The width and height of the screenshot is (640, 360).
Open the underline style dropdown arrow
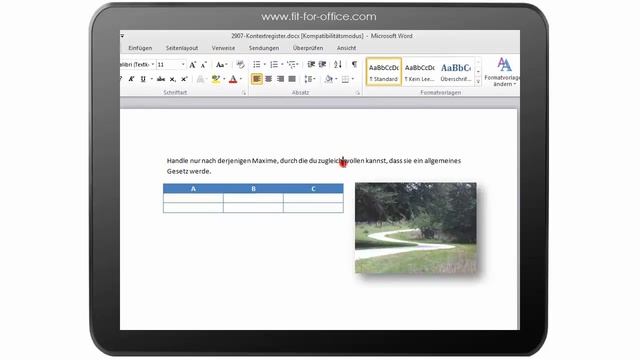click(x=151, y=79)
